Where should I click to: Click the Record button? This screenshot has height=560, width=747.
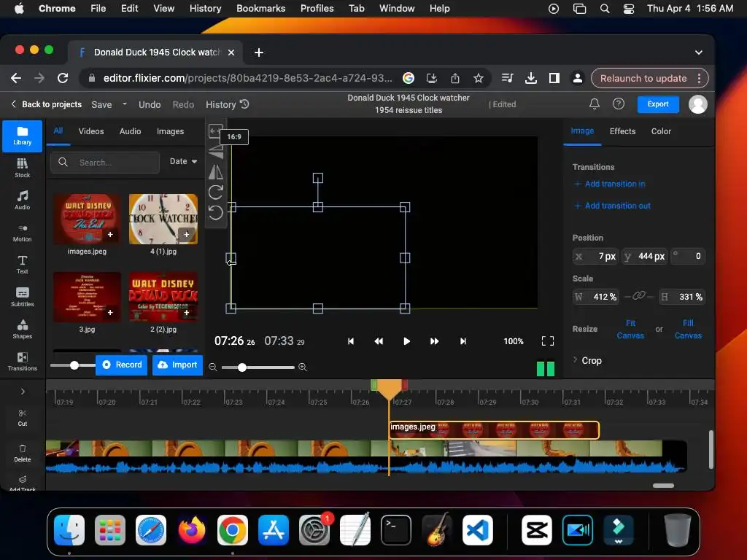(122, 365)
